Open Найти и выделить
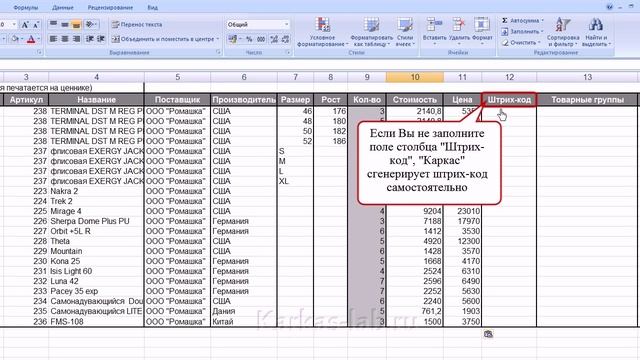This screenshot has height=360, width=640. coord(596,32)
